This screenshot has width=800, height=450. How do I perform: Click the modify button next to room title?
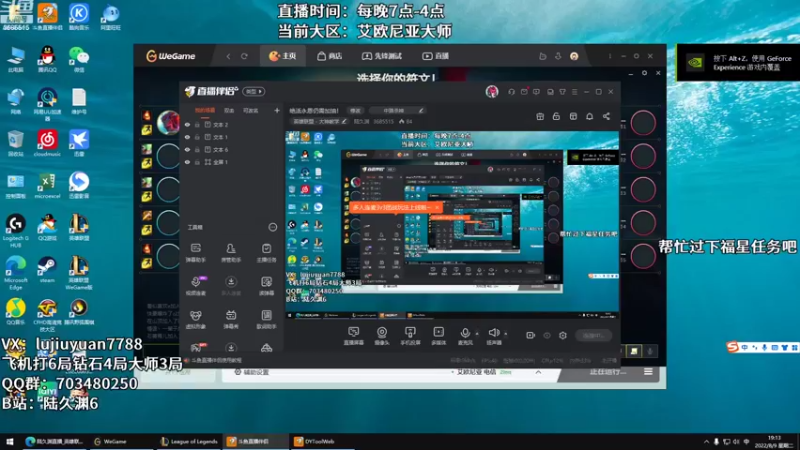355,111
